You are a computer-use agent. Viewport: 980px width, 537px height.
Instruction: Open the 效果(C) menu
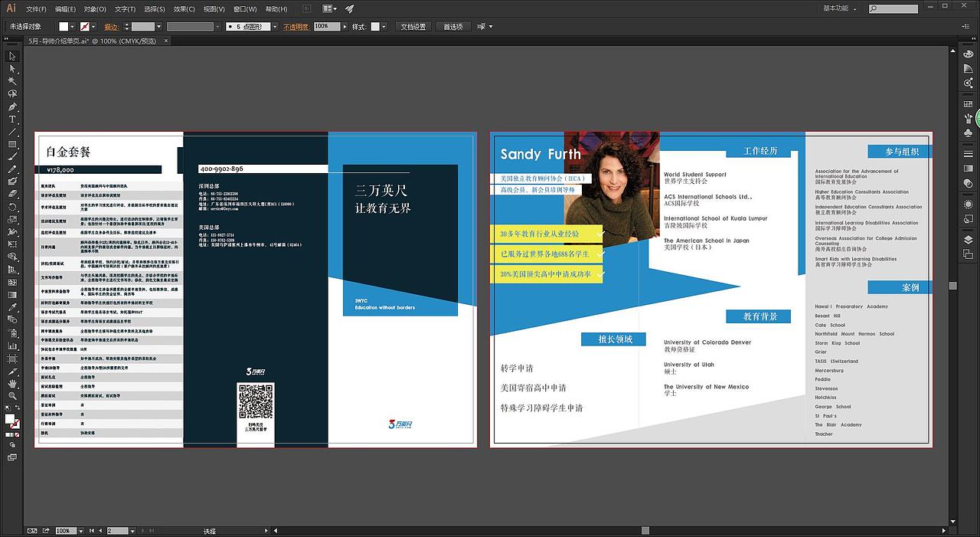pos(184,9)
